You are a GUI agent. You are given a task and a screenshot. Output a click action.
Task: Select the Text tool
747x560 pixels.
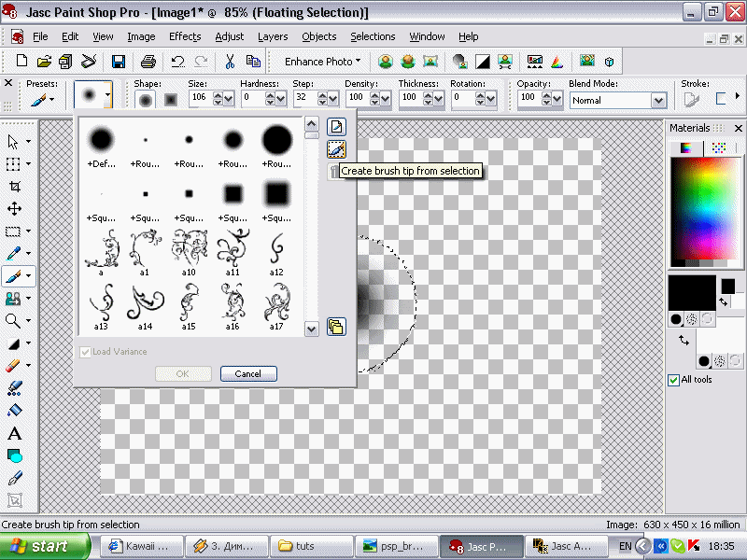point(14,433)
